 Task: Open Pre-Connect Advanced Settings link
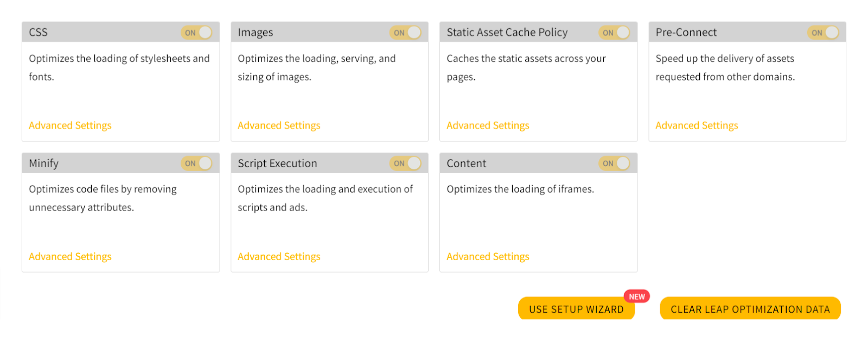697,125
